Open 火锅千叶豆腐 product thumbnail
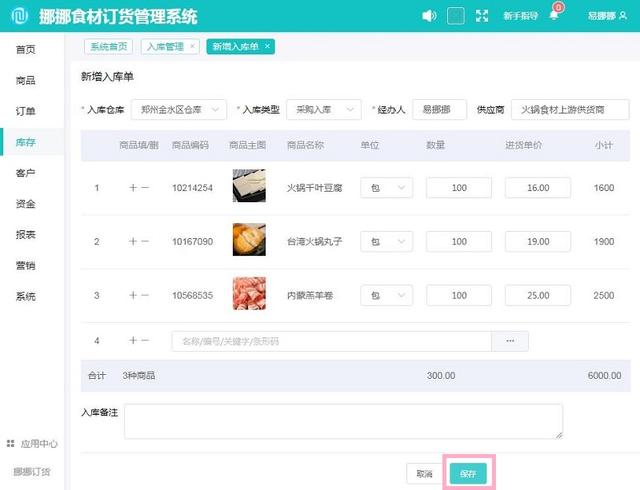The height and width of the screenshot is (490, 640). (249, 186)
